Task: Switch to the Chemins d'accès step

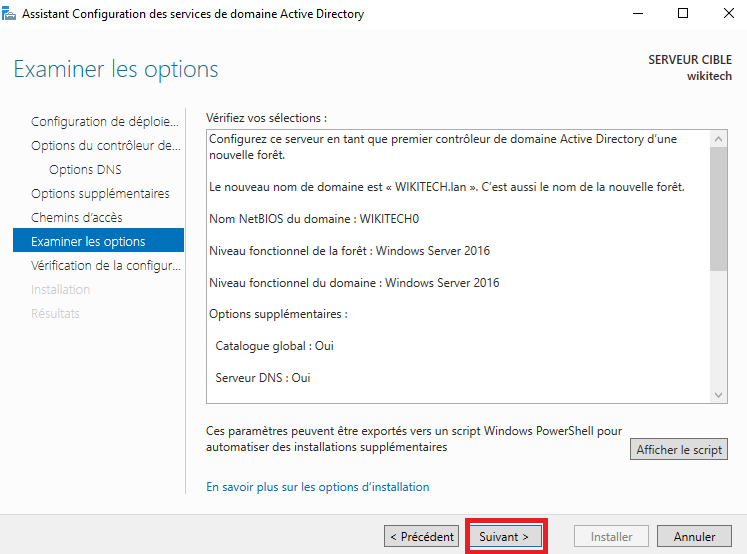Action: 77,218
